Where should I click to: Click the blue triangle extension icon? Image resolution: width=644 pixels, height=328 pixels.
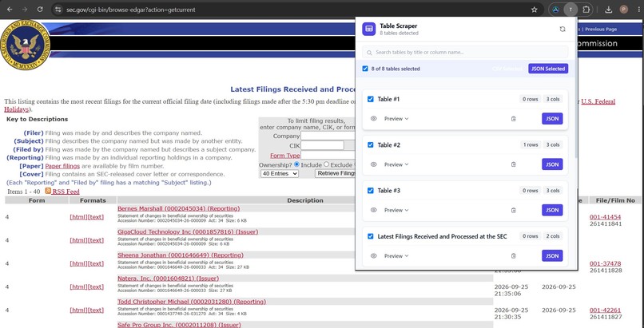tap(555, 10)
